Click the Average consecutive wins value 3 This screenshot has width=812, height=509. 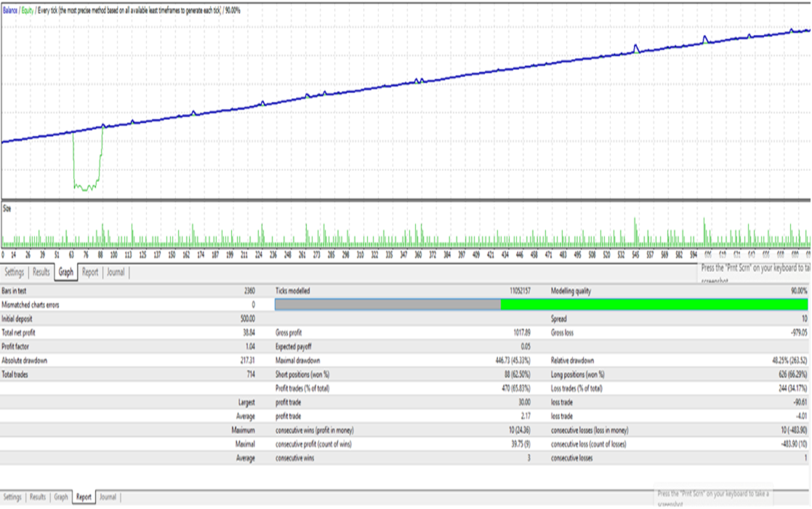click(528, 459)
